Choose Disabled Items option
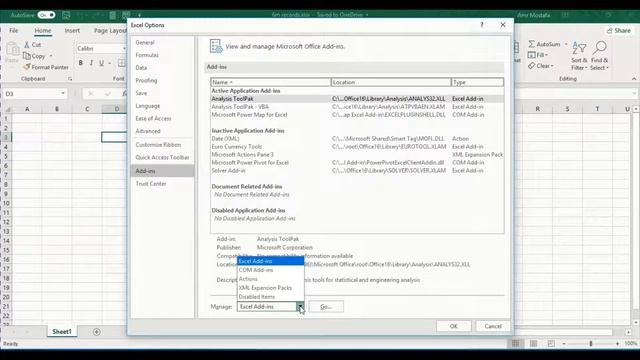640x360 pixels. point(271,297)
